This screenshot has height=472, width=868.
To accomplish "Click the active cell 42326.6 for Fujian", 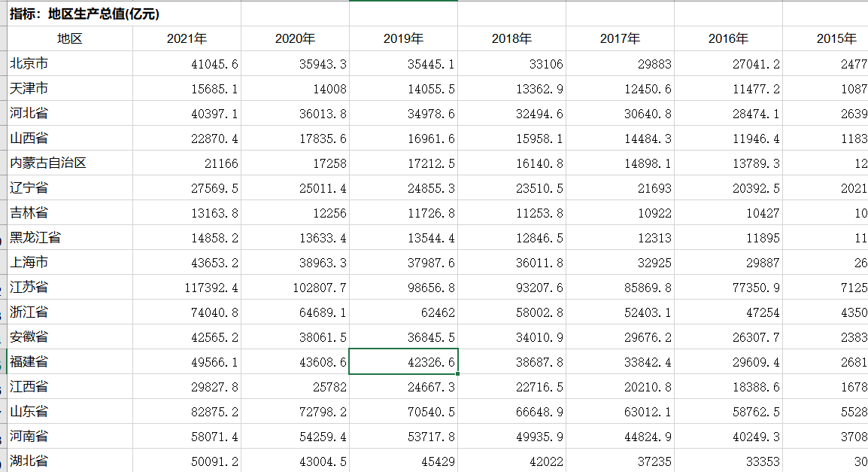I will coord(404,362).
